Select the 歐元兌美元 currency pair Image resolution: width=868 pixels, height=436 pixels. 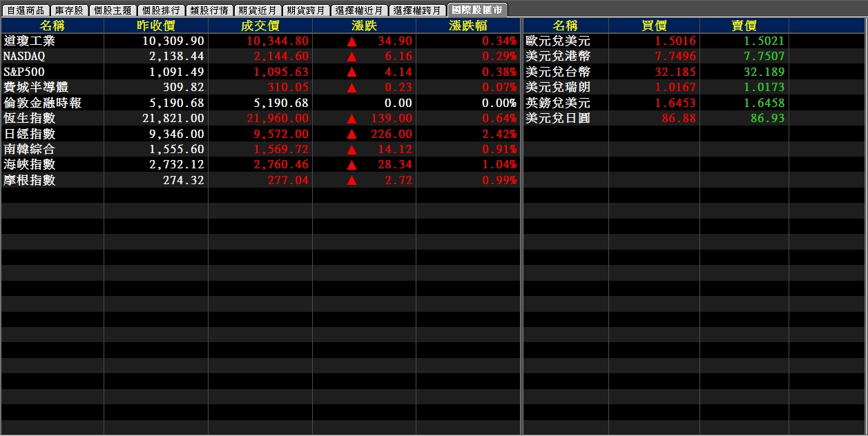pyautogui.click(x=558, y=41)
